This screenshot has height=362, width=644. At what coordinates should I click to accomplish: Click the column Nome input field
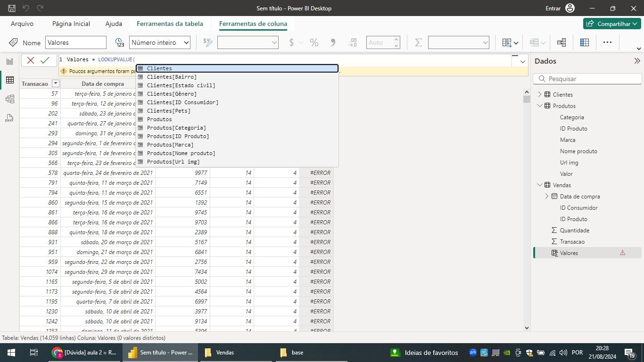pyautogui.click(x=76, y=42)
